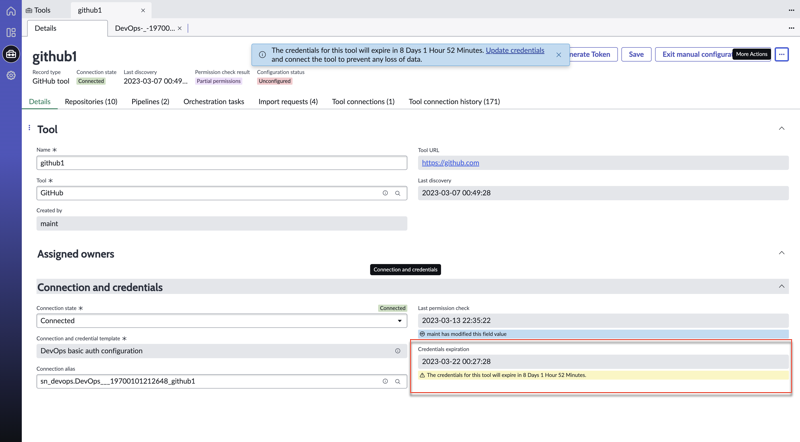Open the Import requests (4) tab
Viewport: 800px width, 442px height.
coord(288,102)
